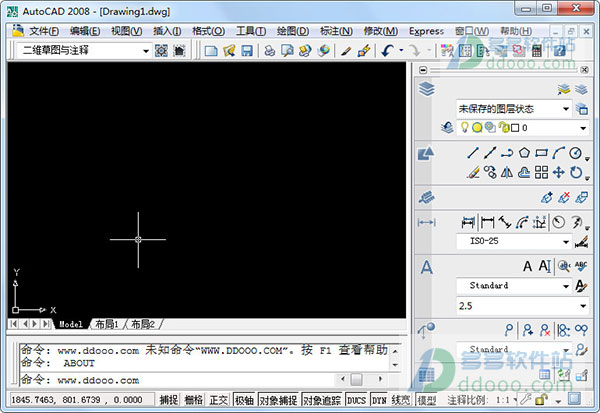Click the Insert Table icon in dashboard
Image resolution: width=600 pixels, height=413 pixels.
(544, 374)
